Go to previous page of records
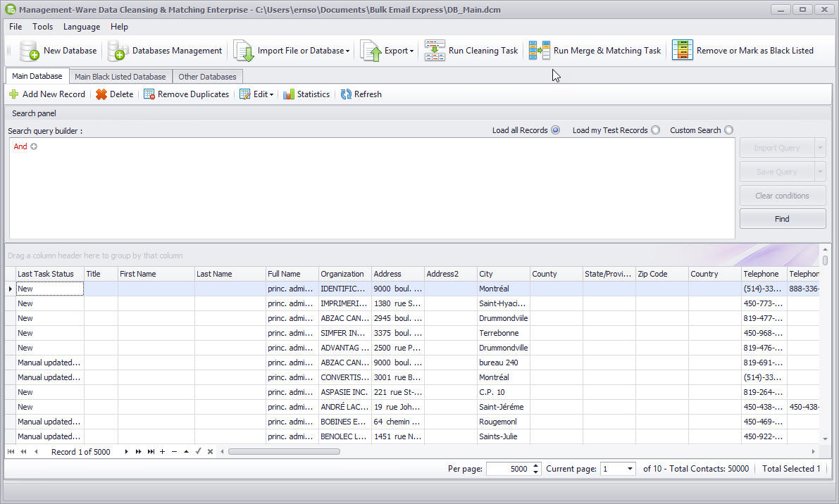The image size is (839, 504). pos(23,452)
